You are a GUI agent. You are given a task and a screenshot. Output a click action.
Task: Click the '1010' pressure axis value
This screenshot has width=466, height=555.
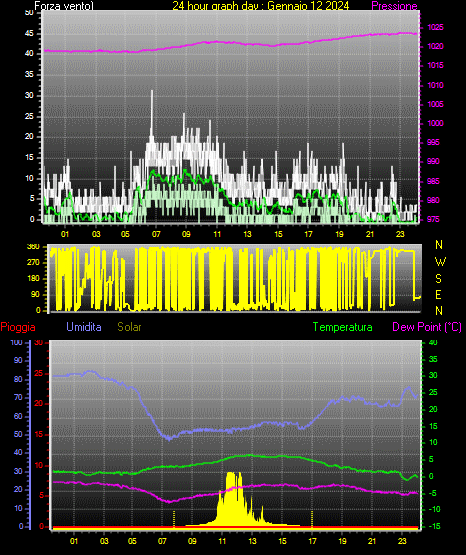point(436,85)
